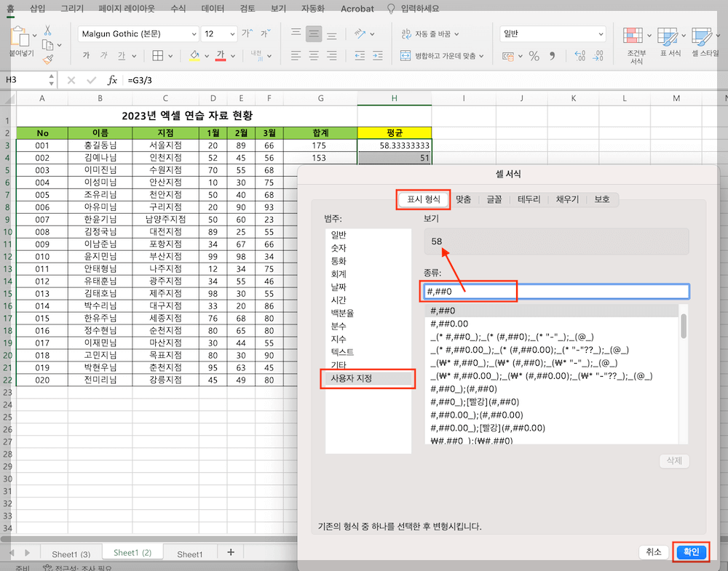Click the increase decimal places icon
728x571 pixels.
point(580,56)
